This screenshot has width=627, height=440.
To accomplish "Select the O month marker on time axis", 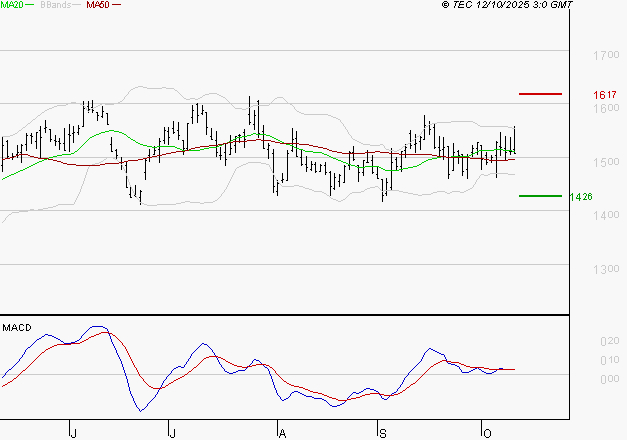I will coord(485,432).
